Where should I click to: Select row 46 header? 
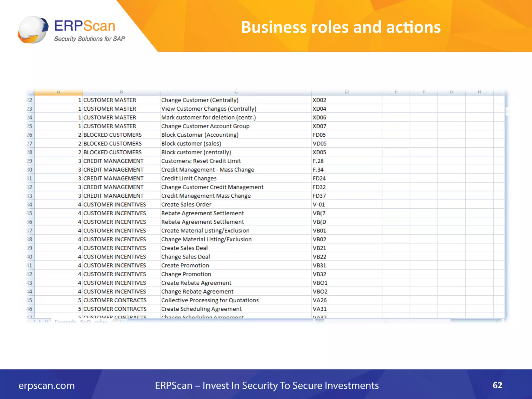(x=30, y=309)
